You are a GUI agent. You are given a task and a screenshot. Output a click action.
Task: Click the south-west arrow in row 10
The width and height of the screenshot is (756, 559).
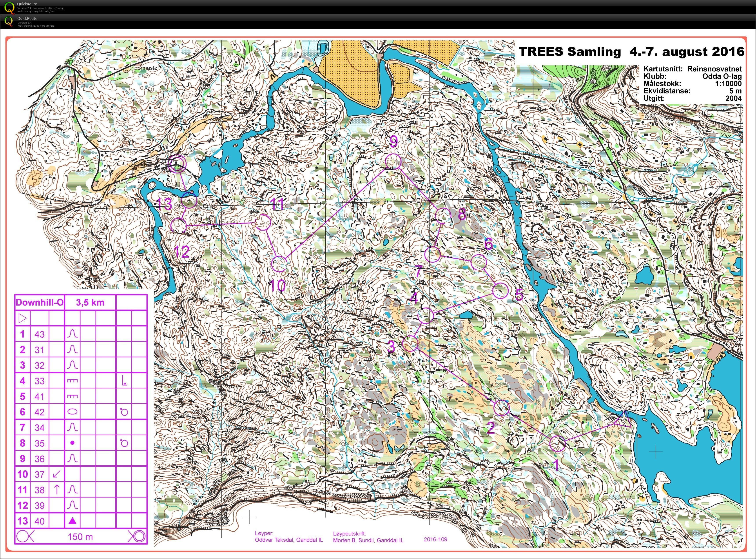click(x=57, y=474)
